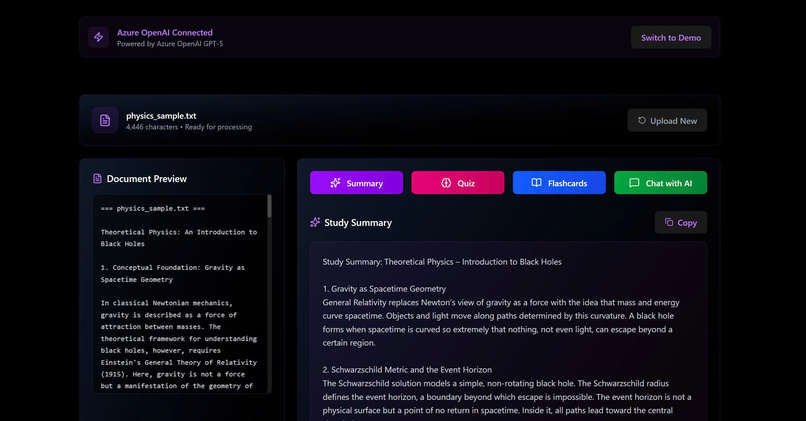806x421 pixels.
Task: Click the Document Preview panel icon
Action: coord(97,178)
